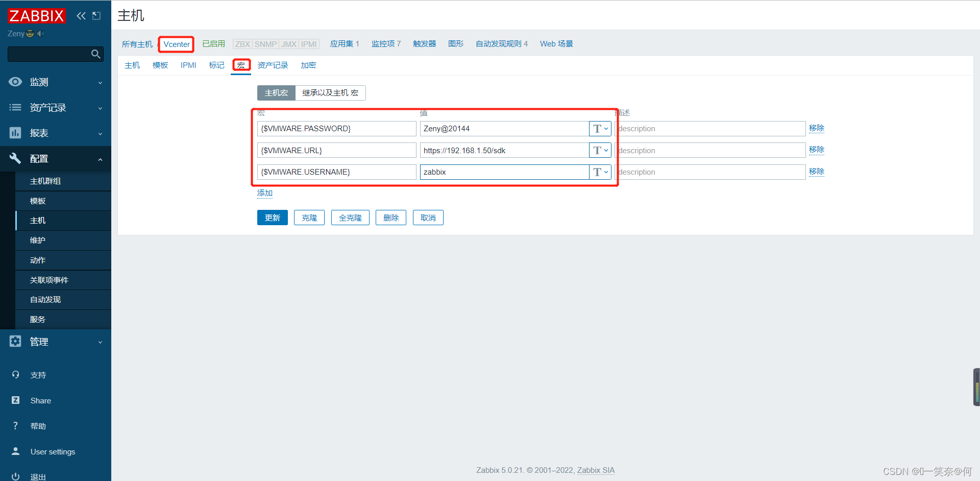Screen dimensions: 980x481
Task: Open Web 场景 link
Action: point(556,44)
